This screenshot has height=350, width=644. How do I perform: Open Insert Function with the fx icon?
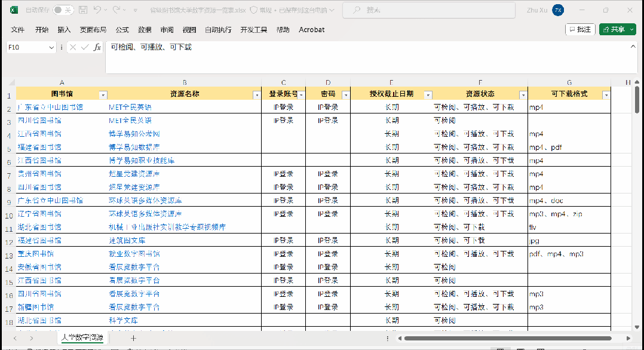tap(97, 47)
